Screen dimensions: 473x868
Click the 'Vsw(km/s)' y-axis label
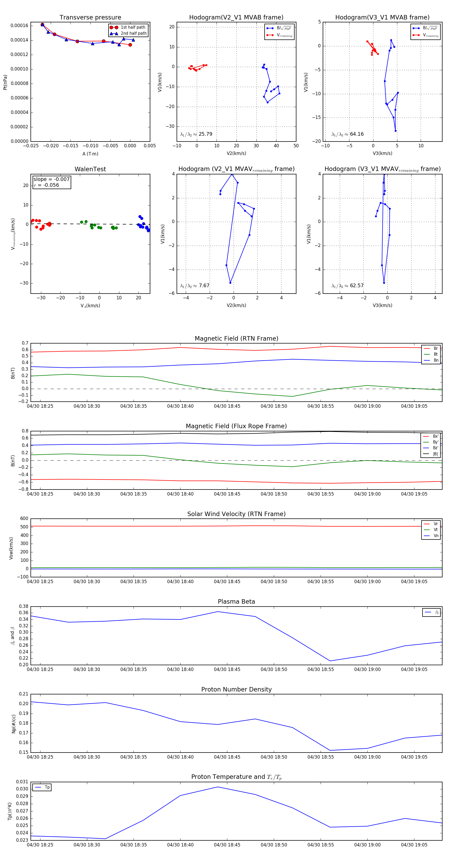click(11, 549)
